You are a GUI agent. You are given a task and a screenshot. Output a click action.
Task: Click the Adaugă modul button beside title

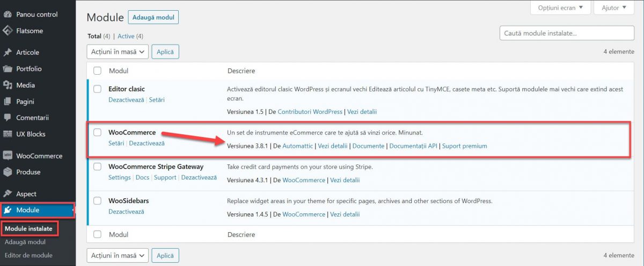[153, 17]
